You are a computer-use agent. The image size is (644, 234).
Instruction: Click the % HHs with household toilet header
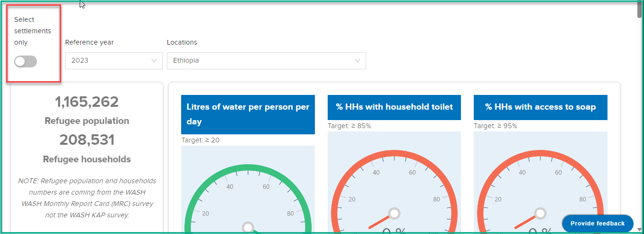tap(395, 107)
